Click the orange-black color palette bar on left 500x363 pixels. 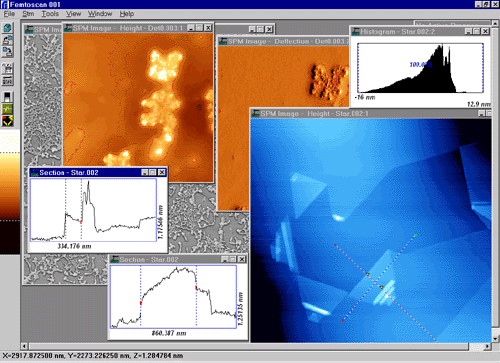tap(10, 193)
